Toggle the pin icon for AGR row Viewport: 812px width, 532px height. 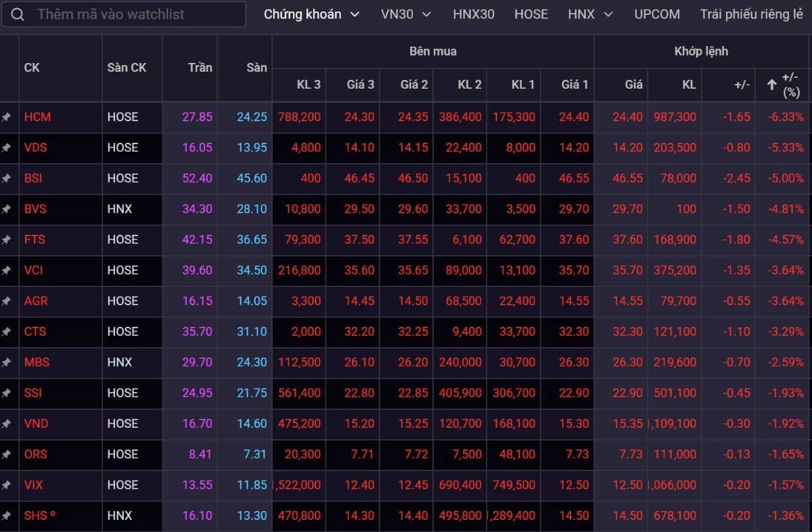(6, 301)
